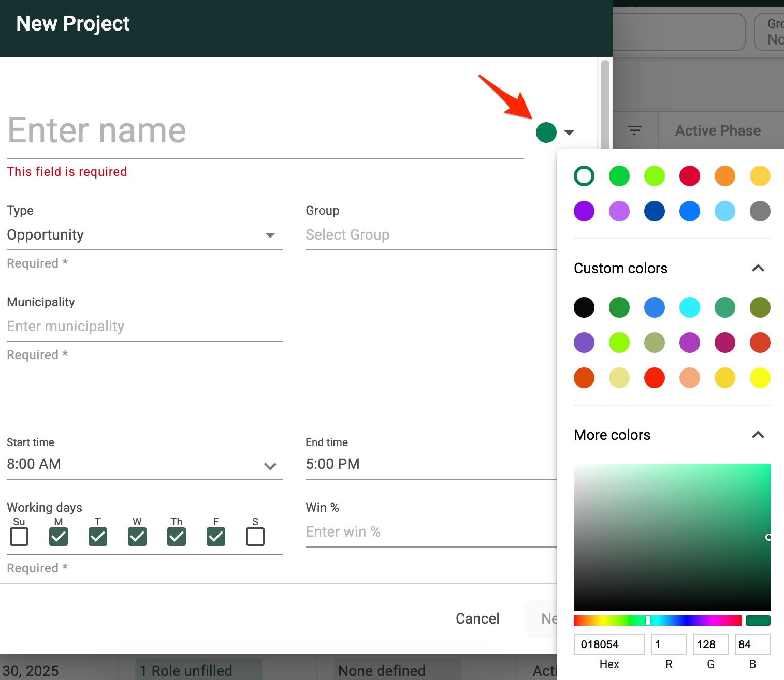Open the Type dropdown showing Opportunity

pos(144,235)
